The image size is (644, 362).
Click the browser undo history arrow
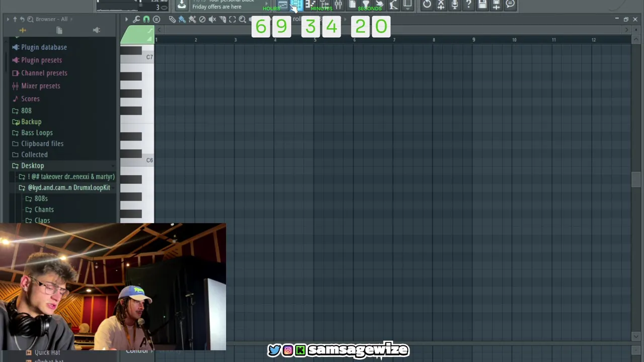tap(22, 19)
